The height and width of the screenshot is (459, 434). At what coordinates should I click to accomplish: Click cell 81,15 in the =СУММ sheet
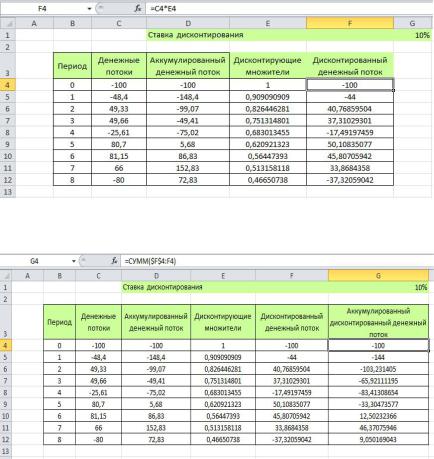pyautogui.click(x=98, y=416)
